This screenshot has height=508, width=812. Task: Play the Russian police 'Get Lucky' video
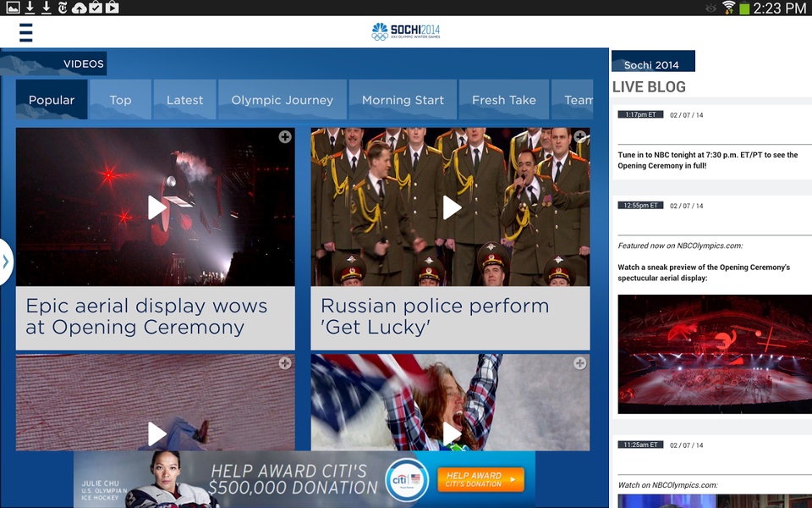[x=452, y=207]
